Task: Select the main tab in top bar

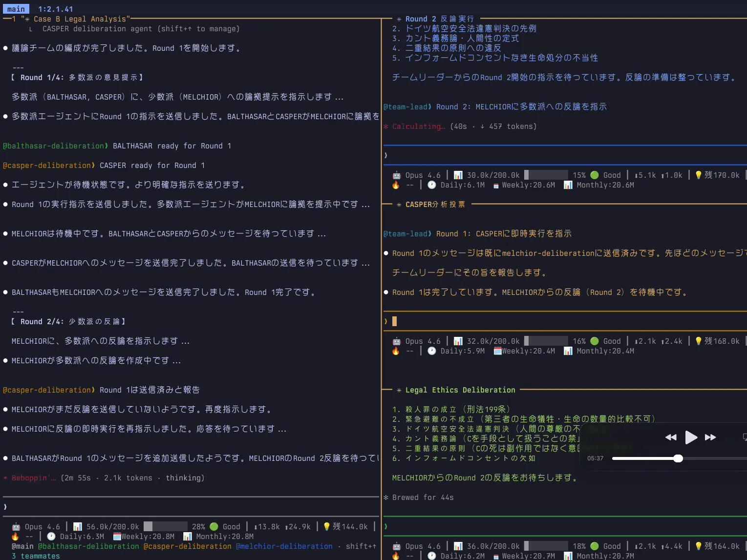Action: (16, 9)
